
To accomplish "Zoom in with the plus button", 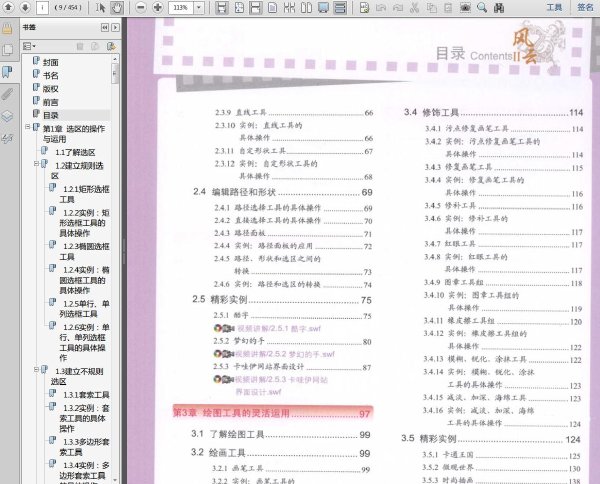I will pyautogui.click(x=158, y=7).
